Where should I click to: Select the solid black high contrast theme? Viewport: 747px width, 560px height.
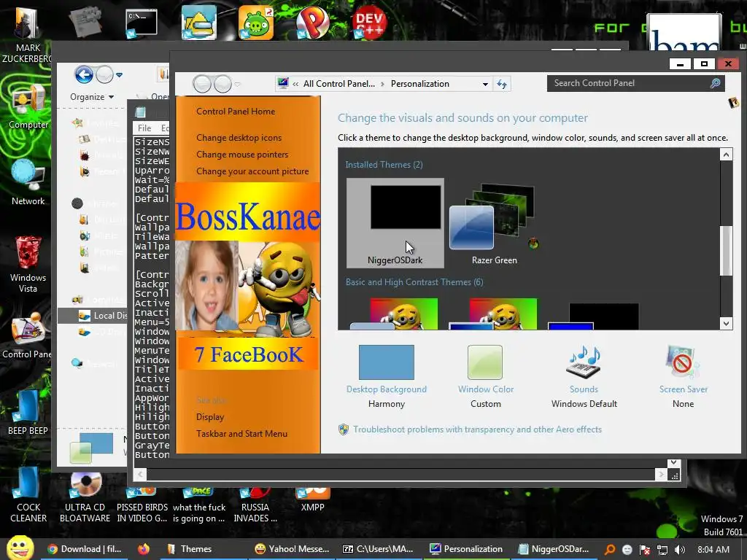[594, 315]
